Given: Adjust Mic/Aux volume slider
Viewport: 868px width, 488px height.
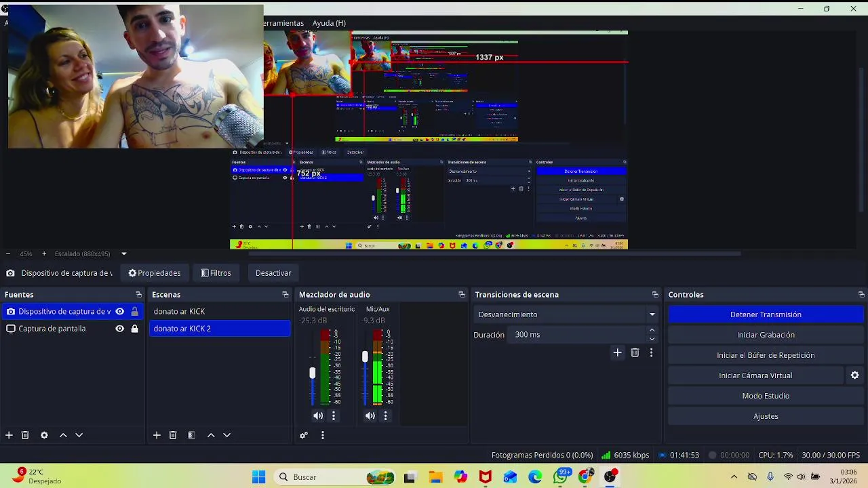Looking at the screenshot, I should pyautogui.click(x=365, y=357).
